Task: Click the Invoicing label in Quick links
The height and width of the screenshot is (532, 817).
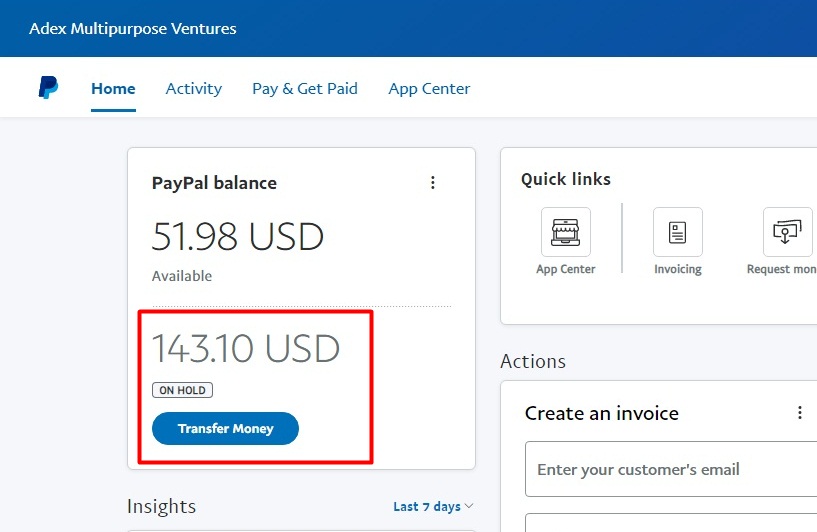Action: pos(678,269)
